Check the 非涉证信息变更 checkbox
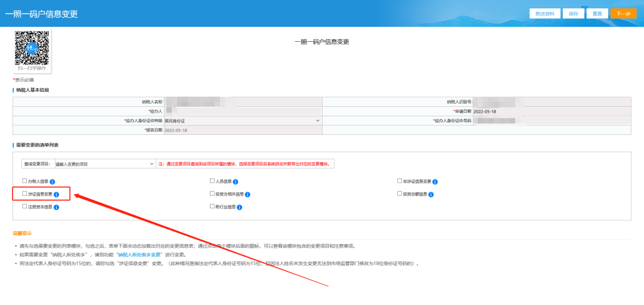The height and width of the screenshot is (305, 644). 399,180
